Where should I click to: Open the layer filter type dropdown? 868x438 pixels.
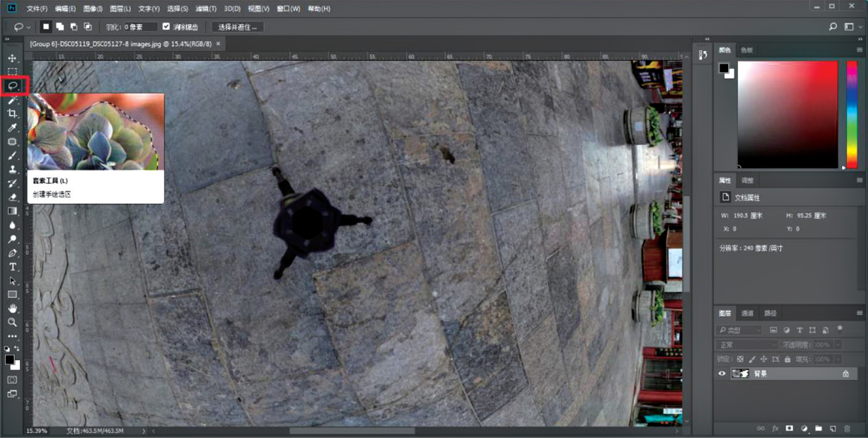738,330
